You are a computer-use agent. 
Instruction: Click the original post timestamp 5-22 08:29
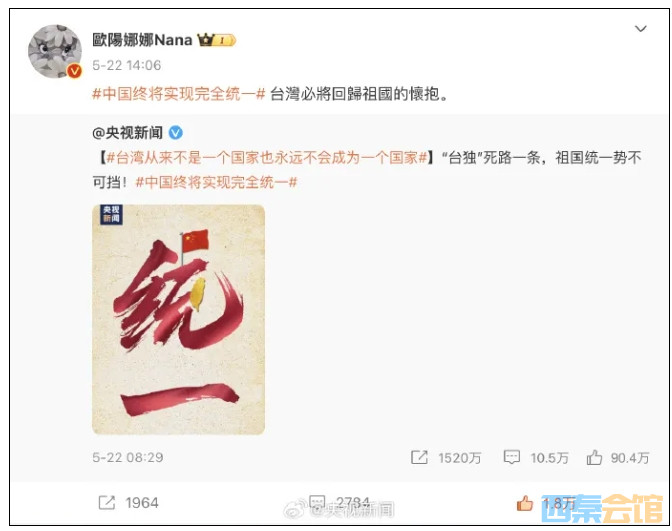click(128, 457)
